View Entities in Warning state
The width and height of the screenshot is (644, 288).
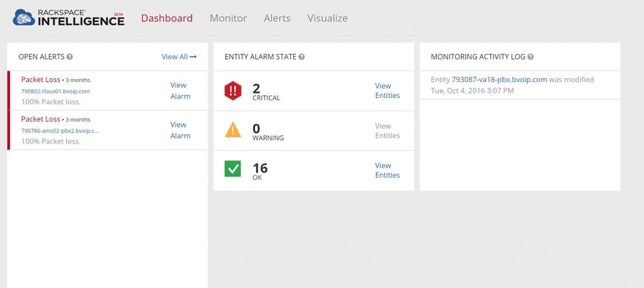[387, 131]
